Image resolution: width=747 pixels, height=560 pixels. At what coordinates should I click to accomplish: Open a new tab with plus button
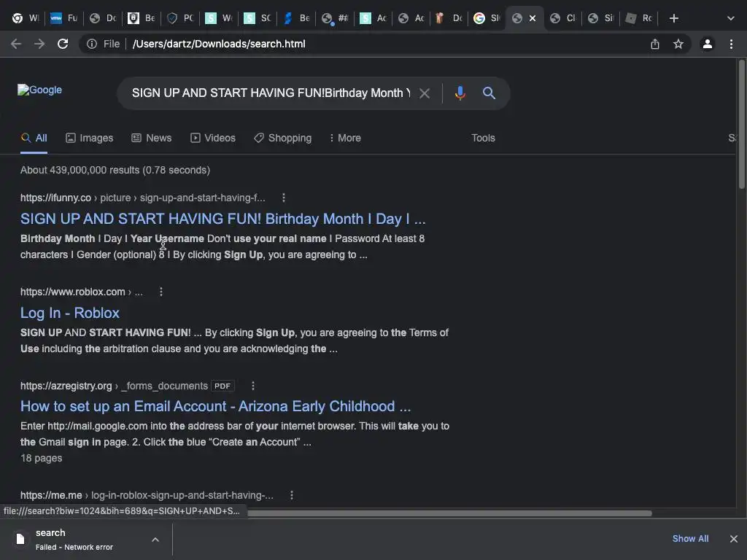(673, 18)
